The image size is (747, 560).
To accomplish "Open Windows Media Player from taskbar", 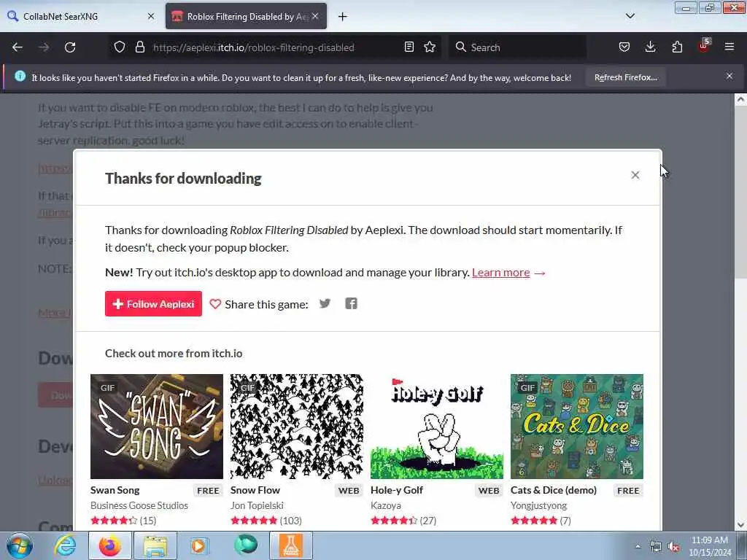I will 200,545.
